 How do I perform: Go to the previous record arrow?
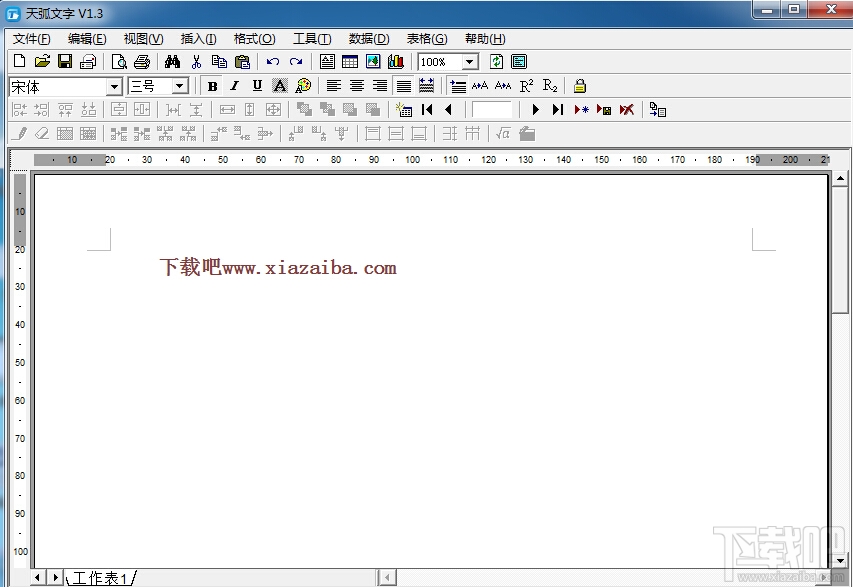(x=449, y=110)
